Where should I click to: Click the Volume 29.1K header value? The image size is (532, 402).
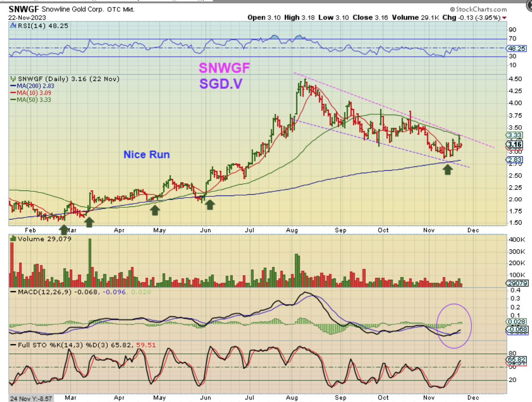(x=416, y=18)
